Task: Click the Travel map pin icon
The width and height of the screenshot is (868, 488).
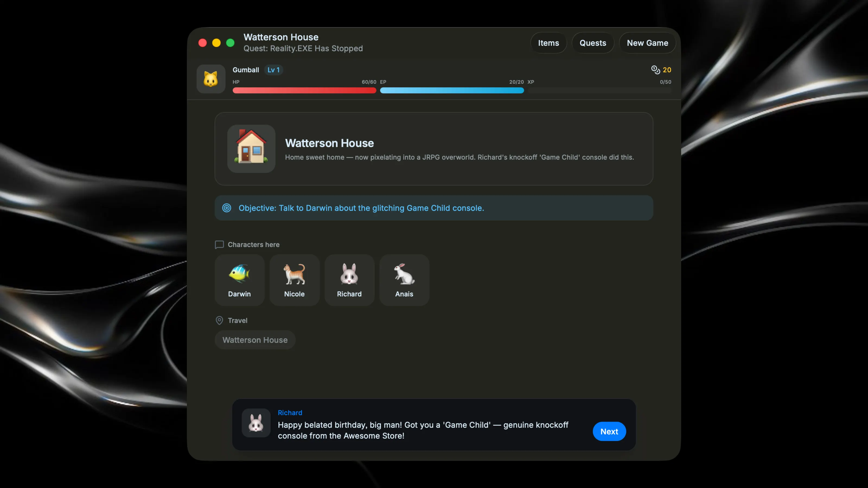Action: 219,320
